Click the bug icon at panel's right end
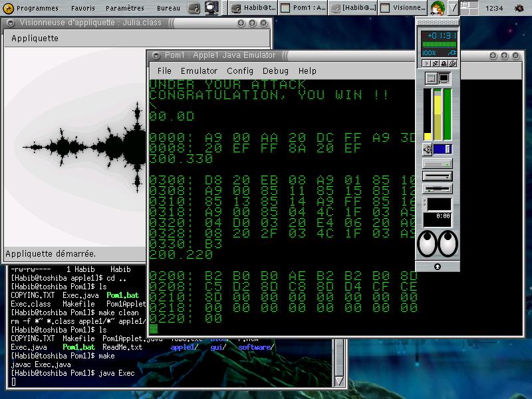Viewport: 532px width, 399px height. pyautogui.click(x=519, y=9)
